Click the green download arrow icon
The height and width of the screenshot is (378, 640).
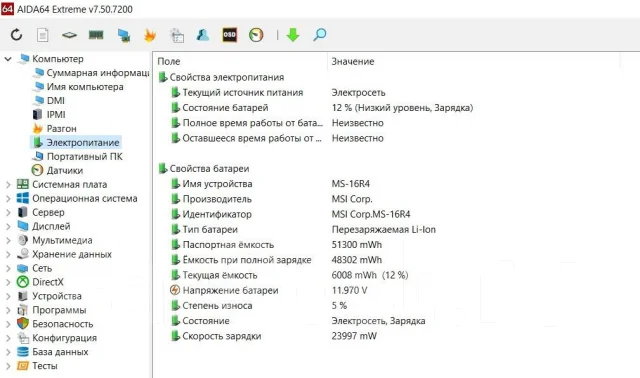tap(293, 35)
